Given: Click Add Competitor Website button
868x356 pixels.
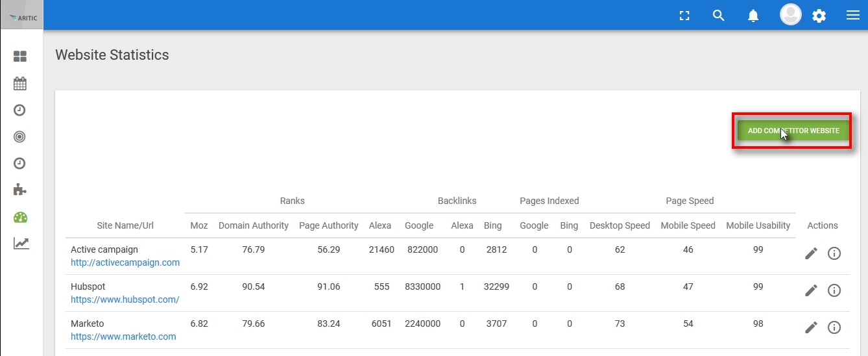Looking at the screenshot, I should pyautogui.click(x=793, y=131).
